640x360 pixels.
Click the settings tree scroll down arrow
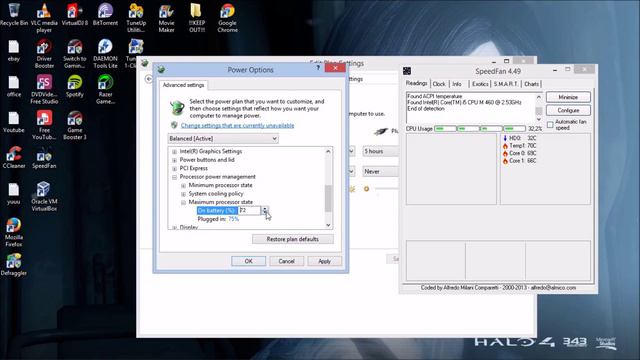(x=328, y=225)
